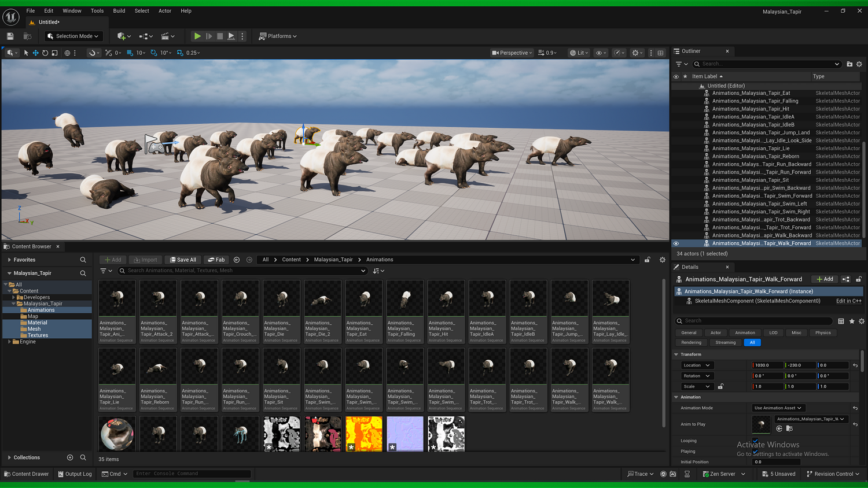868x488 pixels.
Task: Toggle rotation snapping icon
Action: pyautogui.click(x=154, y=53)
